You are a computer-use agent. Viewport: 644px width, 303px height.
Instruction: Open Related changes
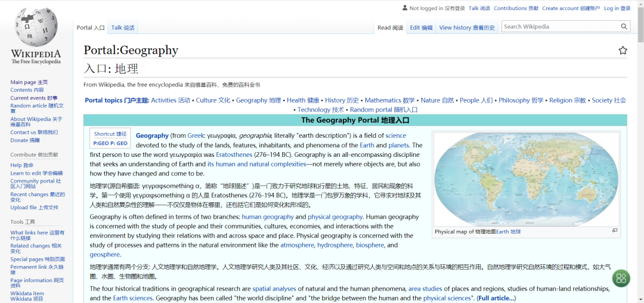tap(36, 248)
